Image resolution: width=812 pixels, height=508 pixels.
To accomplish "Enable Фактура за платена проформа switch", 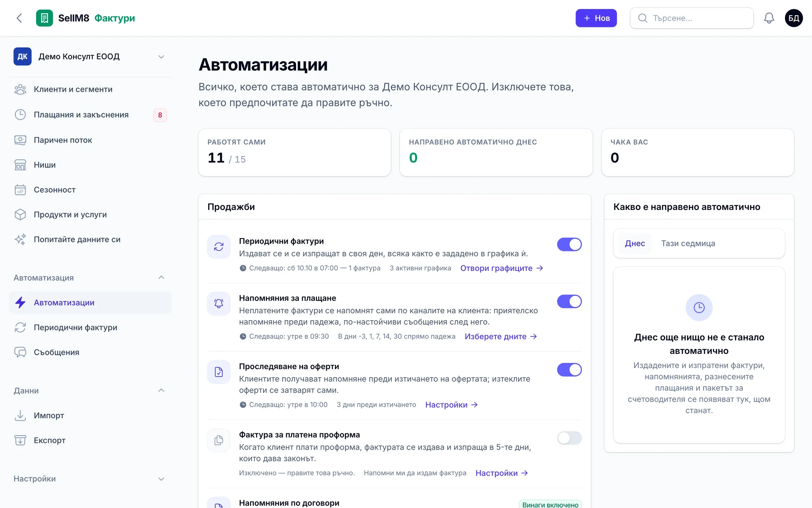I will point(569,438).
